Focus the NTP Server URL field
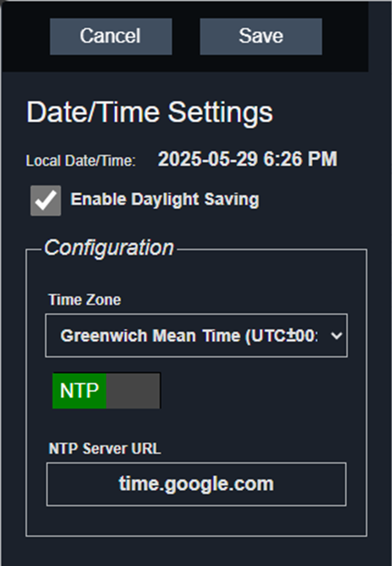Screen dimensions: 392x566 [x=196, y=484]
